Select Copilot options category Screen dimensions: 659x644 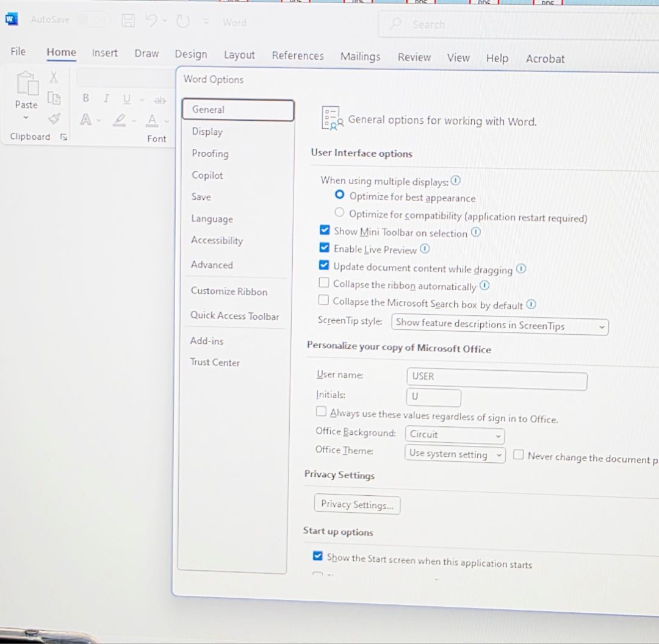(x=207, y=175)
